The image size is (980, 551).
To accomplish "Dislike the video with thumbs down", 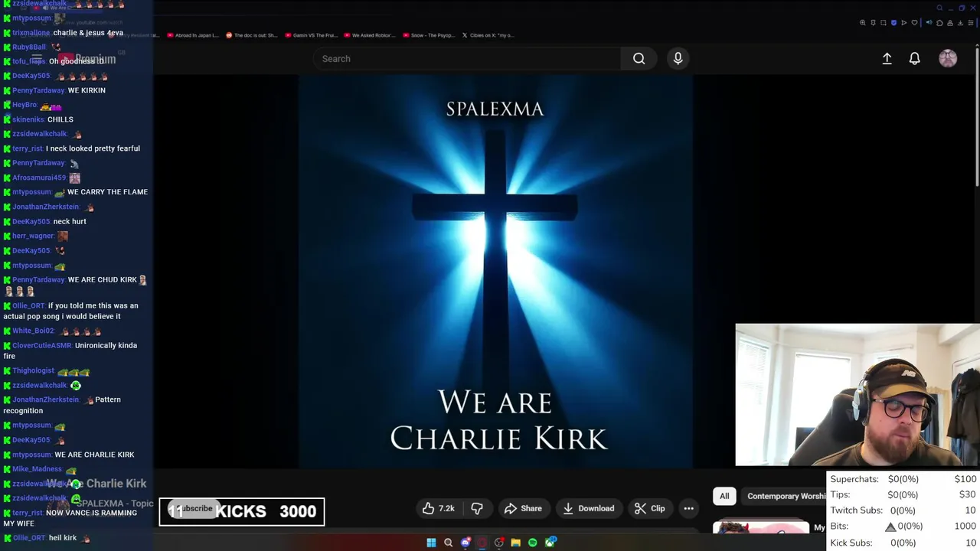I will pos(477,508).
